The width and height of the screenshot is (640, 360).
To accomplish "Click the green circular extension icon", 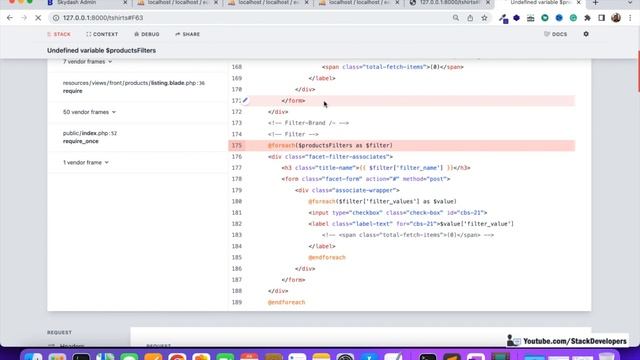I will 573,18.
